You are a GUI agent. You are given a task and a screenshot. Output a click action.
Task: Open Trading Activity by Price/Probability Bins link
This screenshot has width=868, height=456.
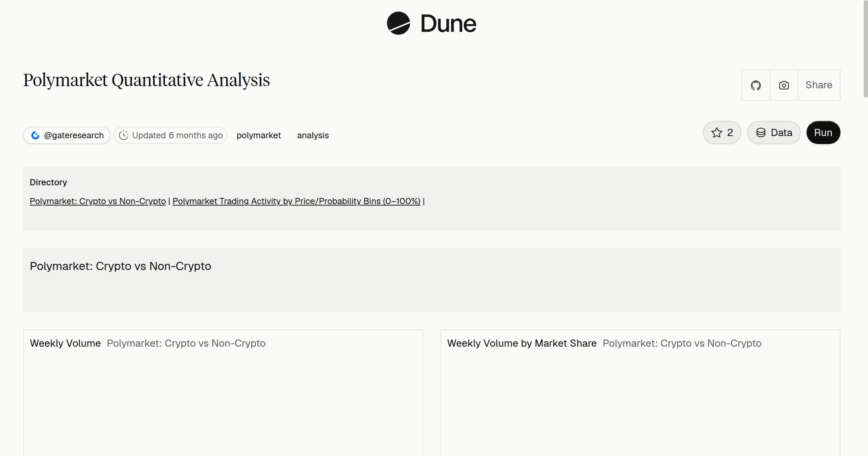pyautogui.click(x=297, y=201)
